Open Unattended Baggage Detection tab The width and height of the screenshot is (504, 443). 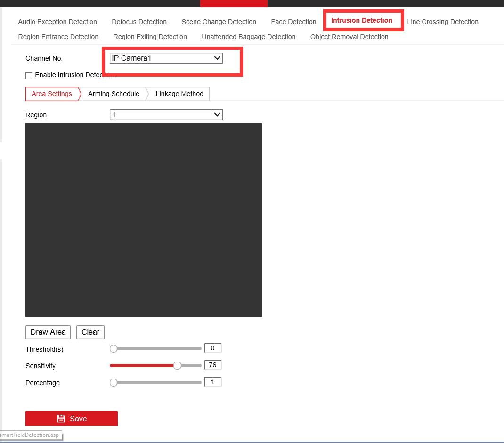248,37
